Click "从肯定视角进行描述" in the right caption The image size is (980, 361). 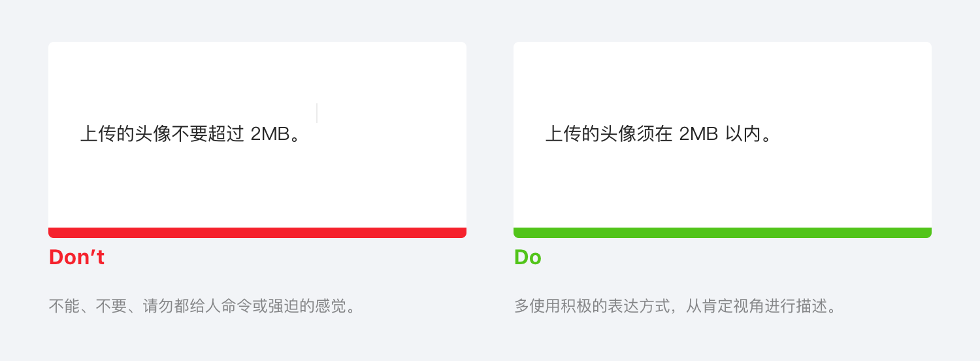(754, 306)
